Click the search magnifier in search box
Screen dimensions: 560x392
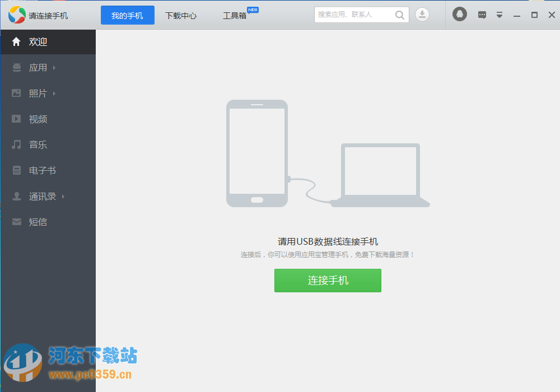point(399,15)
